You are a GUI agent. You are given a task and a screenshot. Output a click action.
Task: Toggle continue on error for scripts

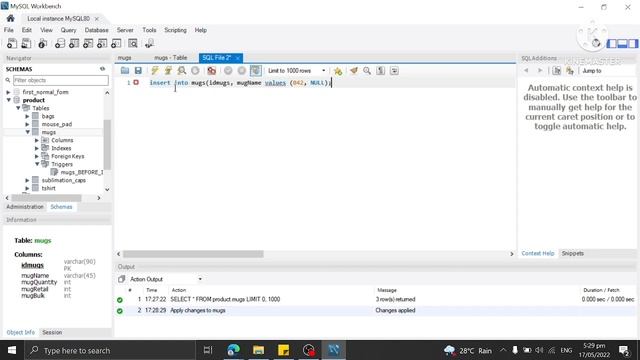coord(211,71)
